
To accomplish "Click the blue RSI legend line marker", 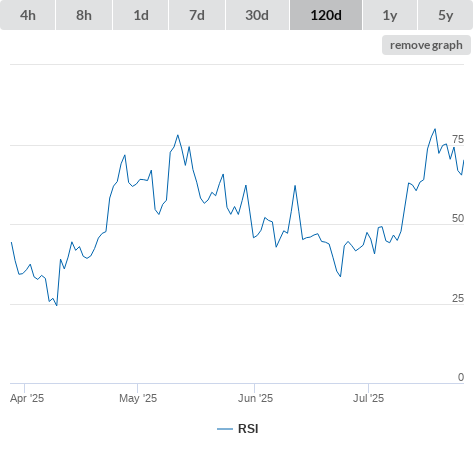I will click(x=225, y=429).
